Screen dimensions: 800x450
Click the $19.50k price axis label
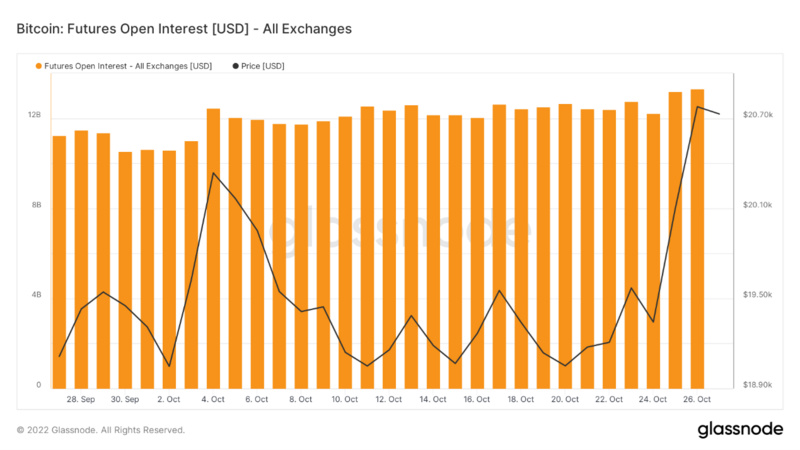[757, 295]
